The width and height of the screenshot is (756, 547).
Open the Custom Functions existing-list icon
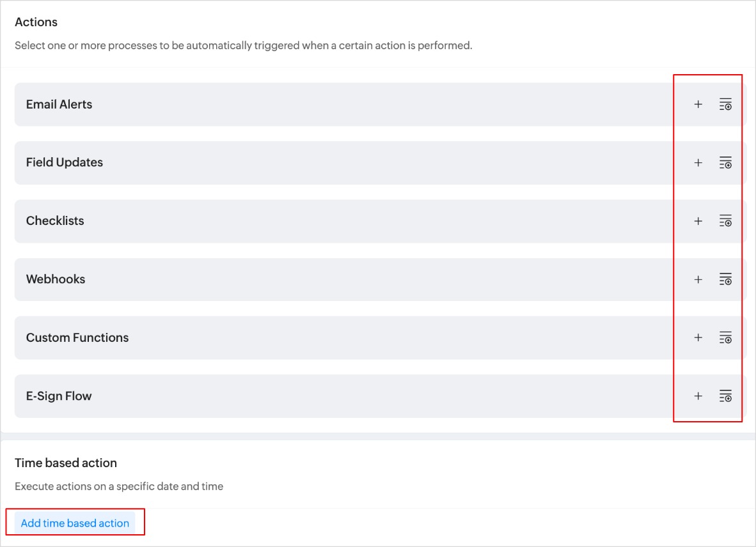click(725, 337)
